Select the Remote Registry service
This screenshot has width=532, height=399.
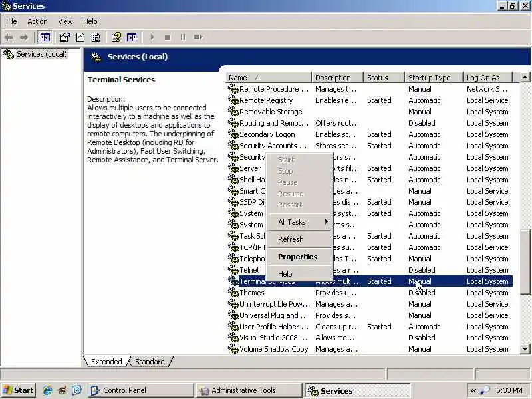pos(370,100)
